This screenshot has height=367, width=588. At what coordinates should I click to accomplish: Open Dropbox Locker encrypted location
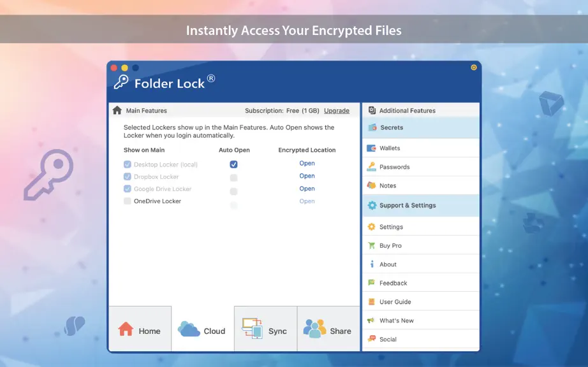coord(307,176)
